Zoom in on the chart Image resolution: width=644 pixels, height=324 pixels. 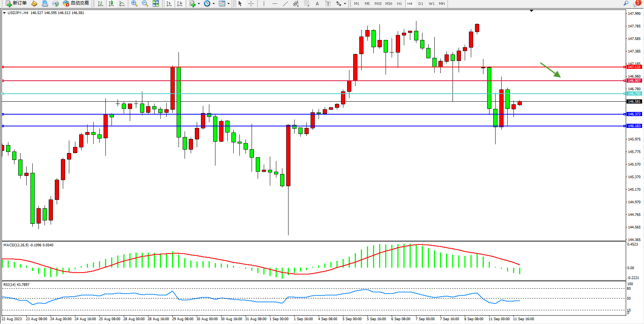click(x=134, y=3)
